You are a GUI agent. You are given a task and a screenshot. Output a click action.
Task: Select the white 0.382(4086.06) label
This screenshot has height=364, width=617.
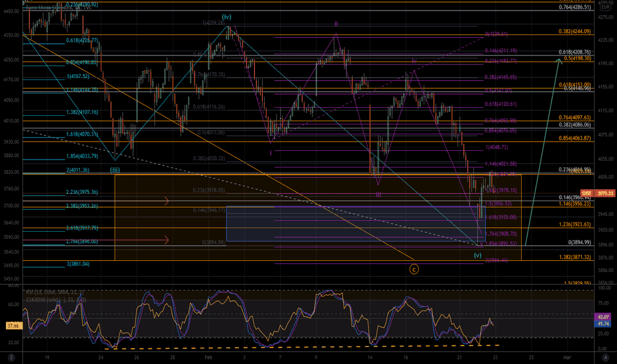575,124
